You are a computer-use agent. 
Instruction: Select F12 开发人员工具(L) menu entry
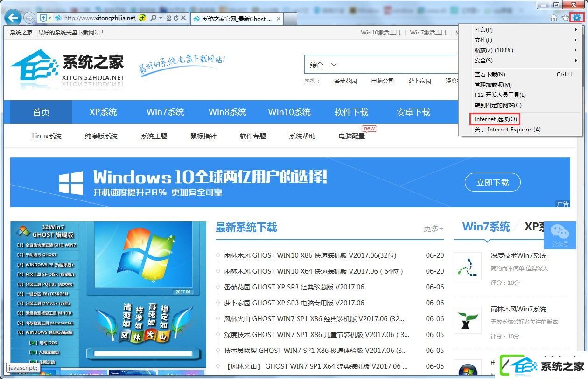click(520, 95)
